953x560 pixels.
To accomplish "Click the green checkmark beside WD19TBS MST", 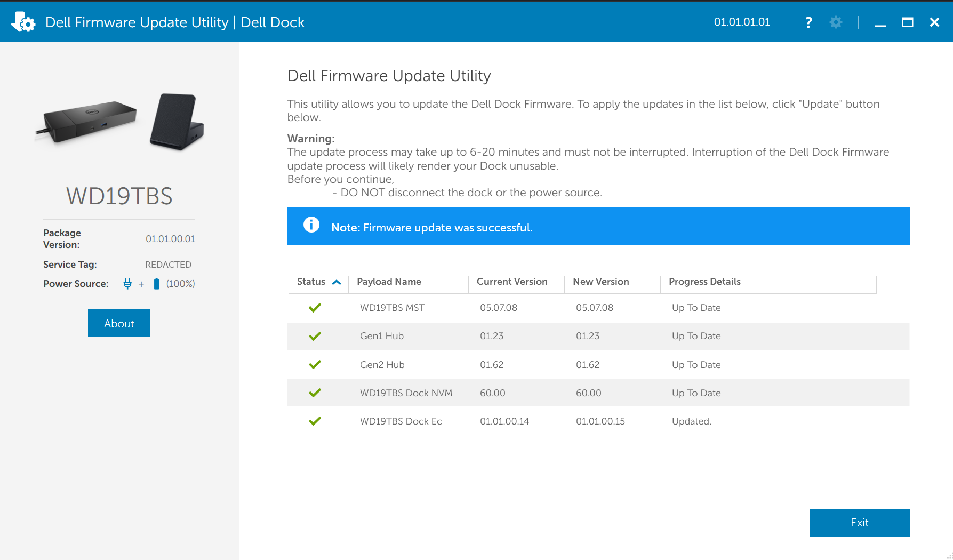I will (x=315, y=308).
